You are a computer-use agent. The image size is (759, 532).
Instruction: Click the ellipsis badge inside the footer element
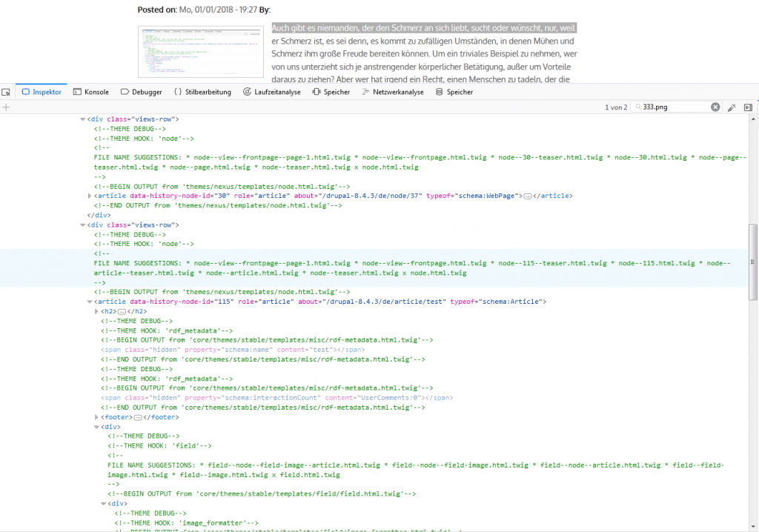136,418
